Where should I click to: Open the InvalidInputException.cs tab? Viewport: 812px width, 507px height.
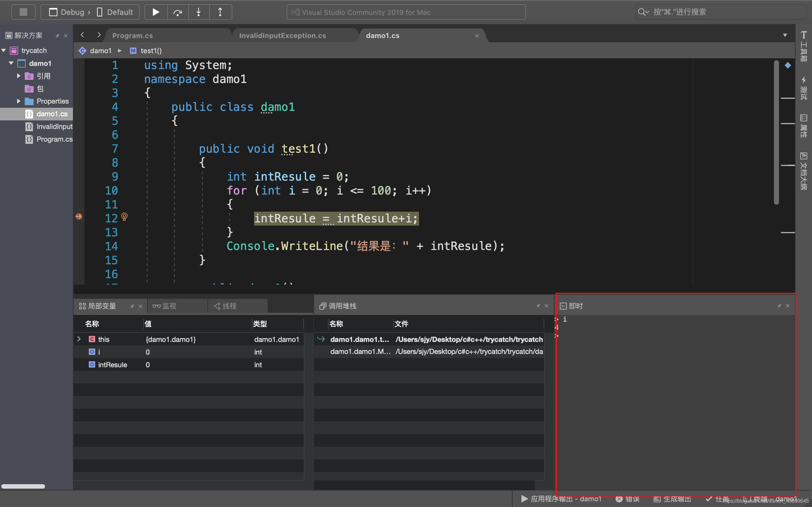click(282, 35)
